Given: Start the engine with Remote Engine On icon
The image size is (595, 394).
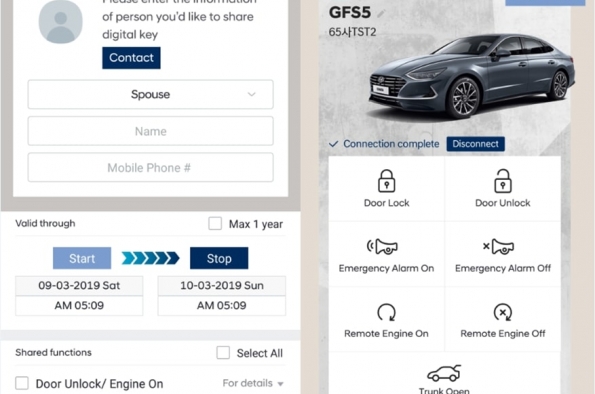Looking at the screenshot, I should click(x=386, y=312).
